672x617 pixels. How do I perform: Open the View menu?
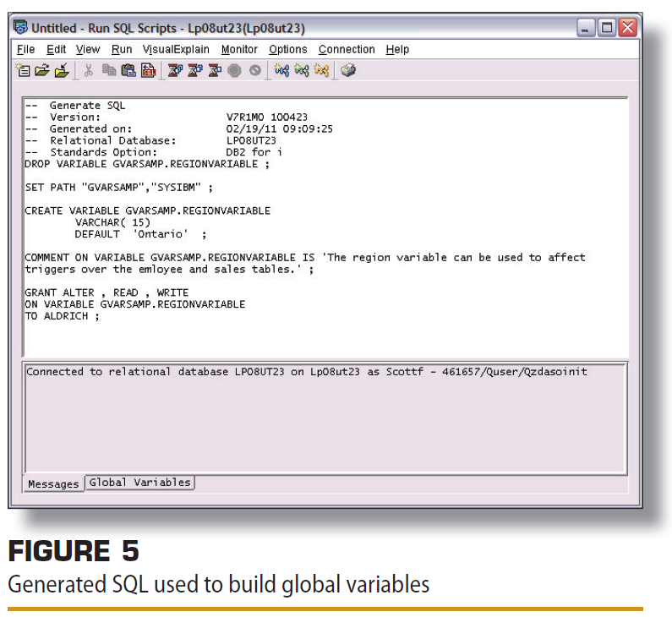tap(88, 50)
